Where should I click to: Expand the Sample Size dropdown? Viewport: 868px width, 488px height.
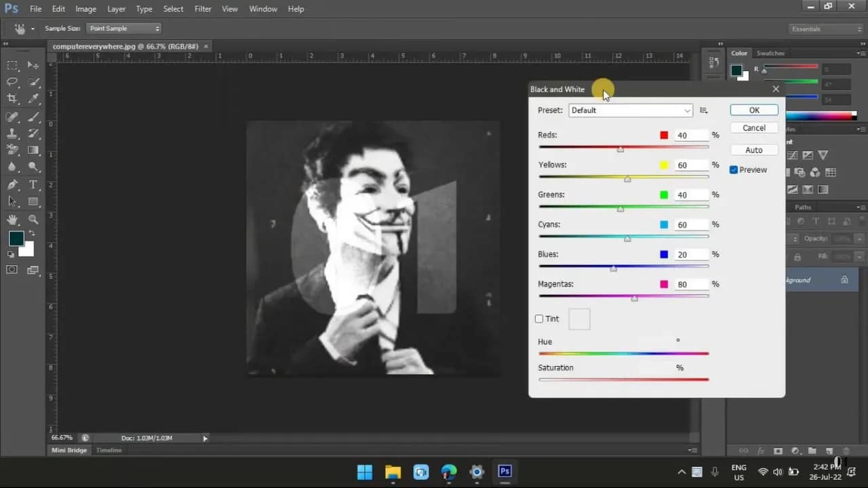(x=123, y=28)
